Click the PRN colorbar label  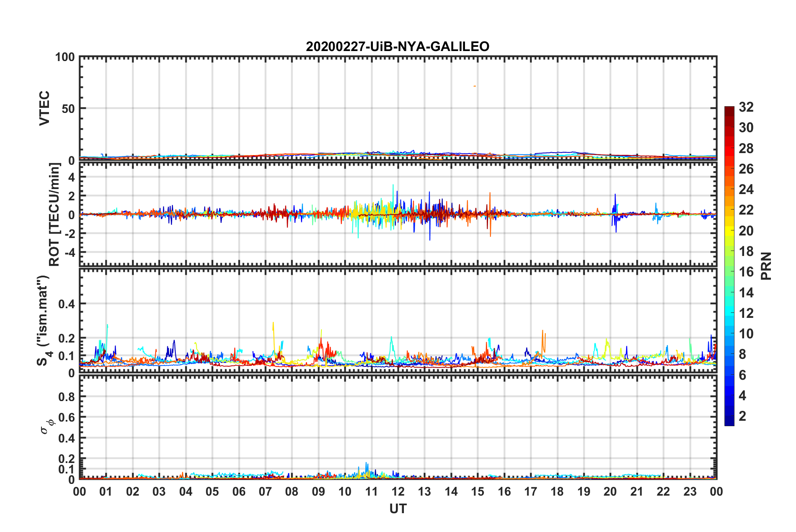tap(766, 266)
